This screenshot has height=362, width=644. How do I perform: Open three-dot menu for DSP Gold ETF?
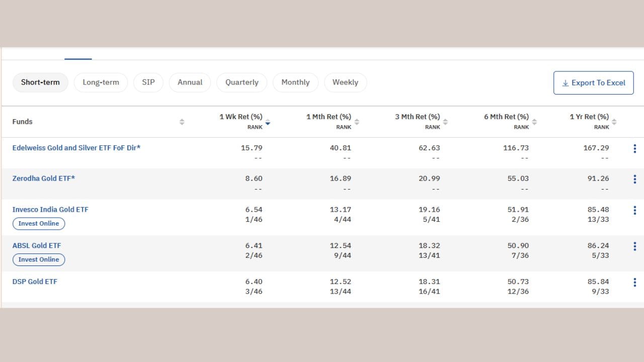pyautogui.click(x=634, y=283)
